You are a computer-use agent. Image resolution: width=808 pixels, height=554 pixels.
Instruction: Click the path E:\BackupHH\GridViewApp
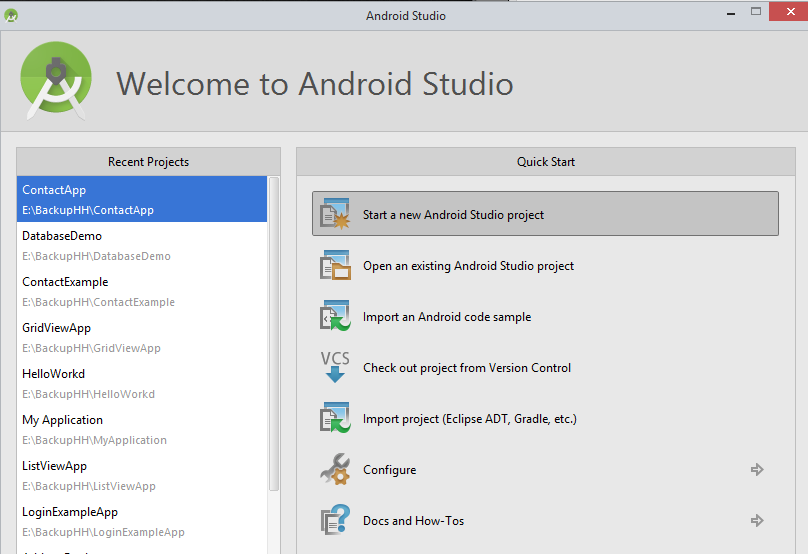(x=91, y=348)
